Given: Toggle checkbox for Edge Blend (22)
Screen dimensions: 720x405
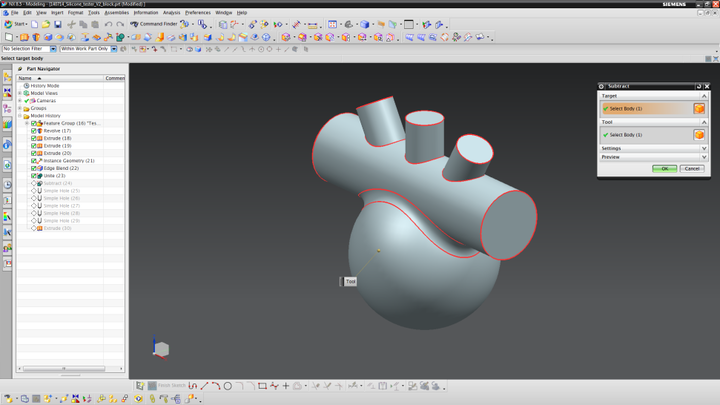Looking at the screenshot, I should tap(34, 168).
